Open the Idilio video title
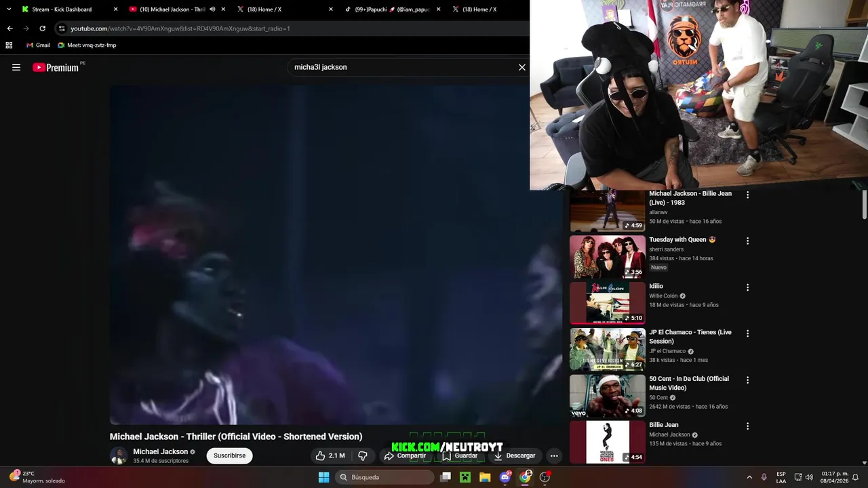 coord(656,286)
